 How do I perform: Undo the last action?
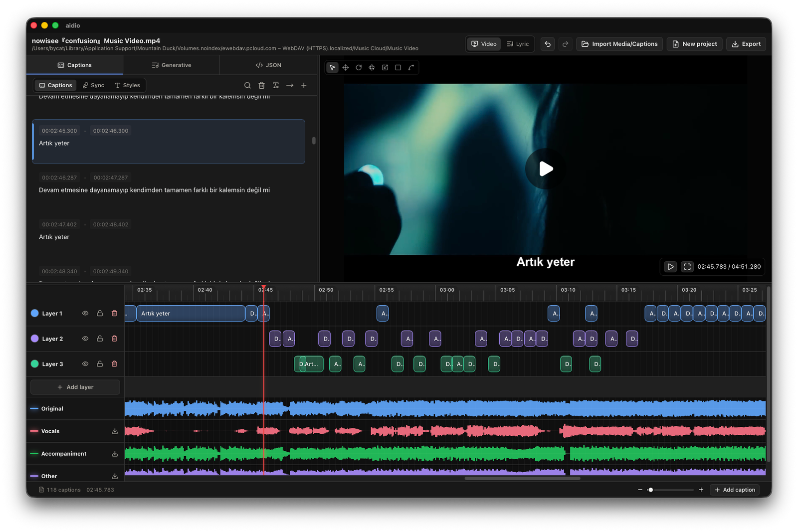tap(548, 44)
